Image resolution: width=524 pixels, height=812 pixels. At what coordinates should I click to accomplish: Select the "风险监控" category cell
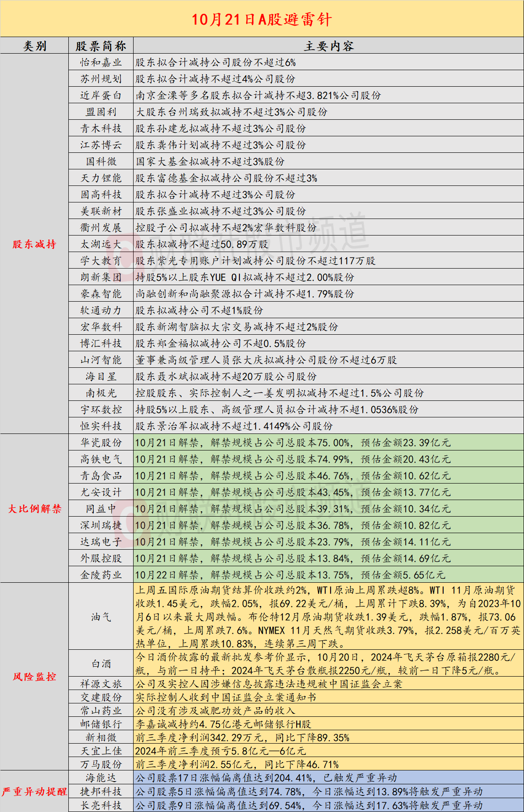(34, 677)
